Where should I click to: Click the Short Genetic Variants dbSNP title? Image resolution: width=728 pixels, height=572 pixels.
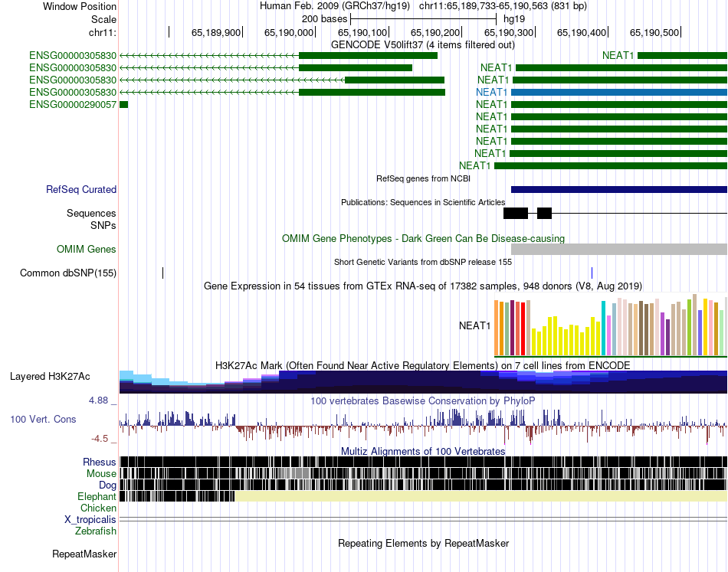[423, 262]
